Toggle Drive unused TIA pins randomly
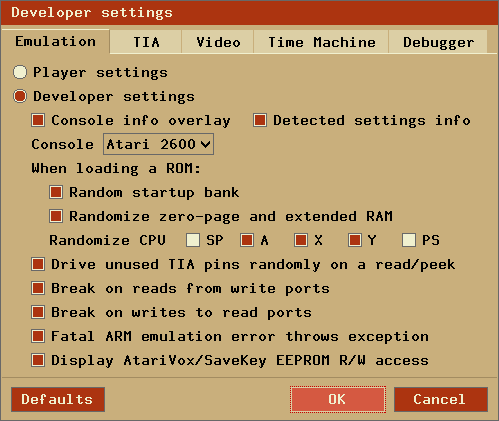This screenshot has height=421, width=499. click(x=38, y=264)
